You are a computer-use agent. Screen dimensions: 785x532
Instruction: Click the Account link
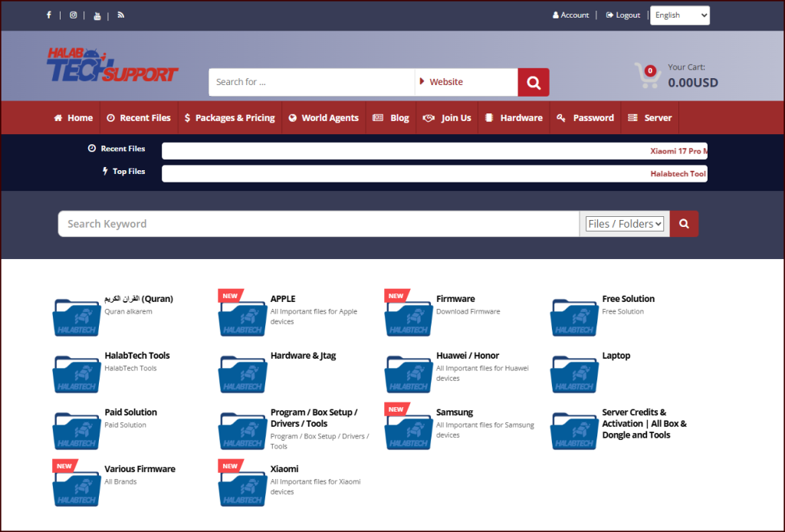point(570,15)
